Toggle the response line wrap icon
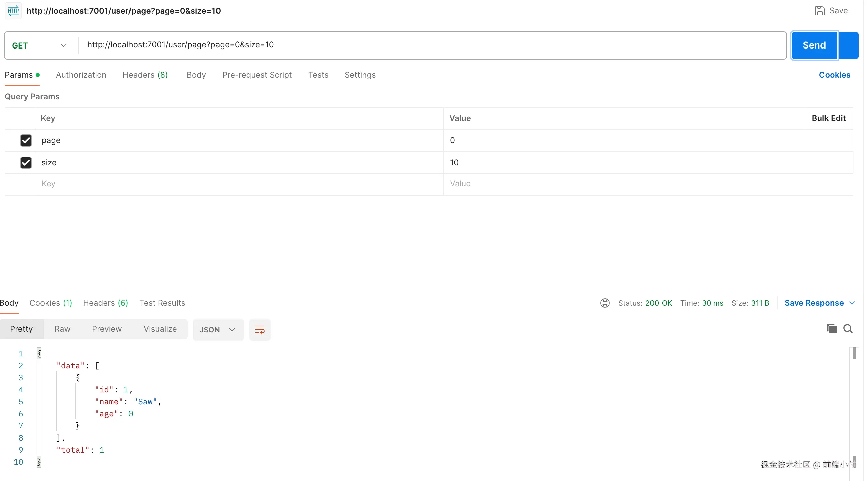 coord(260,329)
